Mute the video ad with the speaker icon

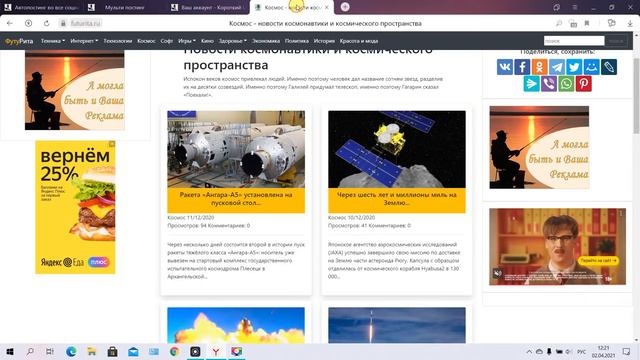[x=497, y=273]
